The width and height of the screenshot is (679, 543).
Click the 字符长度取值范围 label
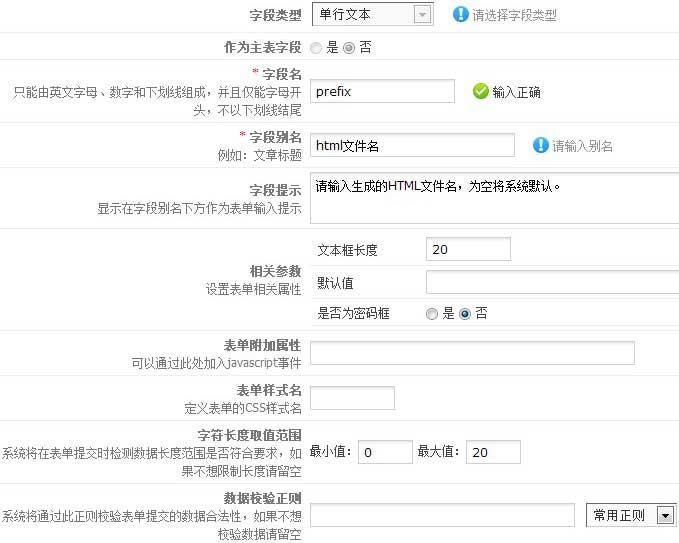tap(249, 435)
